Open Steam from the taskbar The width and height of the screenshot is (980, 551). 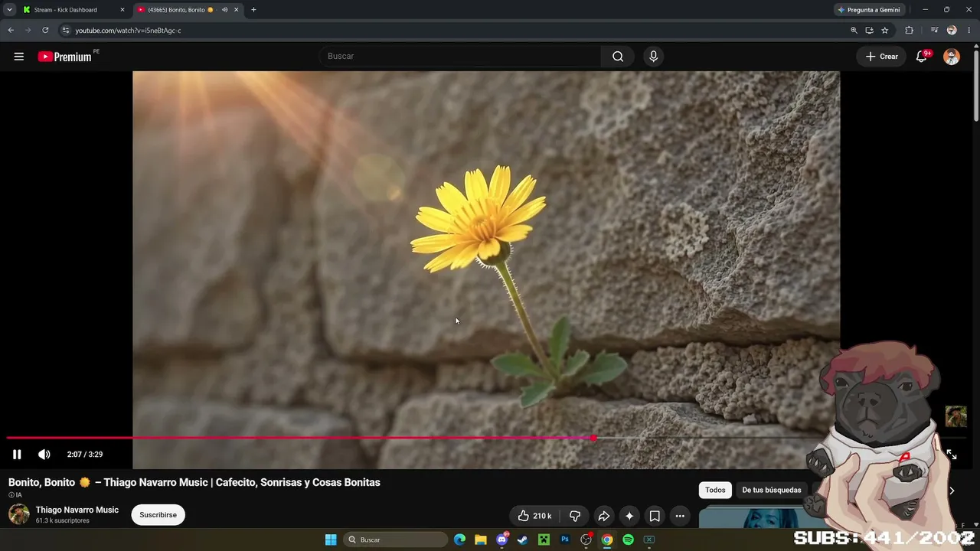click(x=522, y=540)
